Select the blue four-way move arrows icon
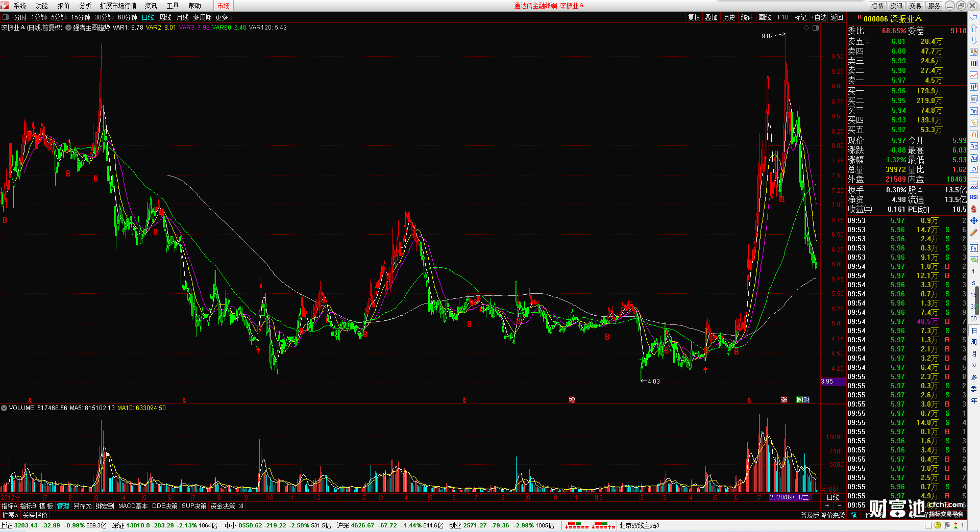The width and height of the screenshot is (980, 532). tap(973, 221)
